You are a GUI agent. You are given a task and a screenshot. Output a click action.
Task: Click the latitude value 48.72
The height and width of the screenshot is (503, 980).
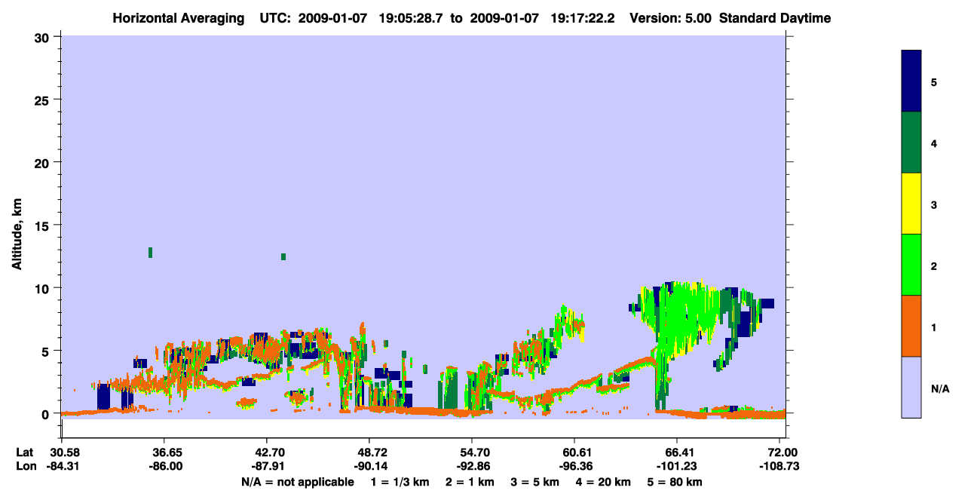coord(369,452)
